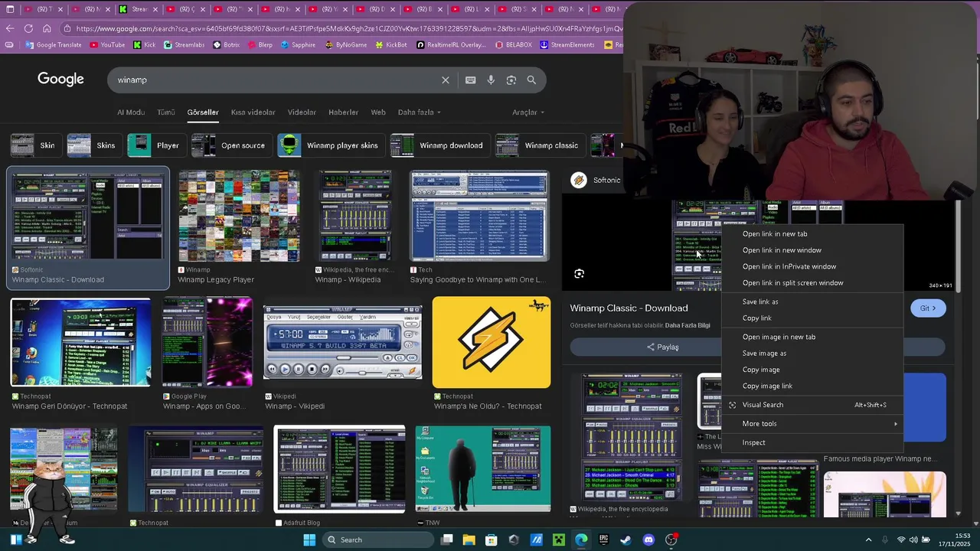The height and width of the screenshot is (551, 980).
Task: Choose Visual Search from context menu
Action: point(812,405)
